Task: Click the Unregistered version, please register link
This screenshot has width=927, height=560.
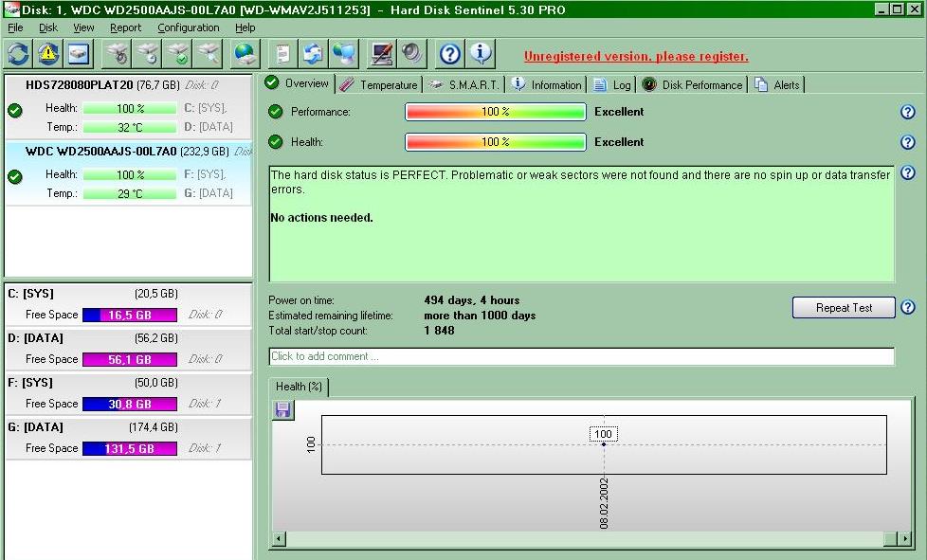Action: 636,57
